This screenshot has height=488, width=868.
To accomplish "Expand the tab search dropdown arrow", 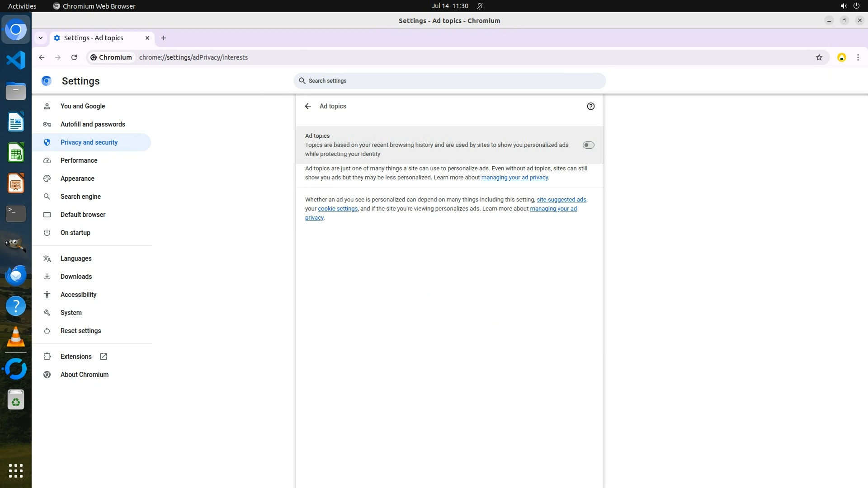I will (x=41, y=38).
